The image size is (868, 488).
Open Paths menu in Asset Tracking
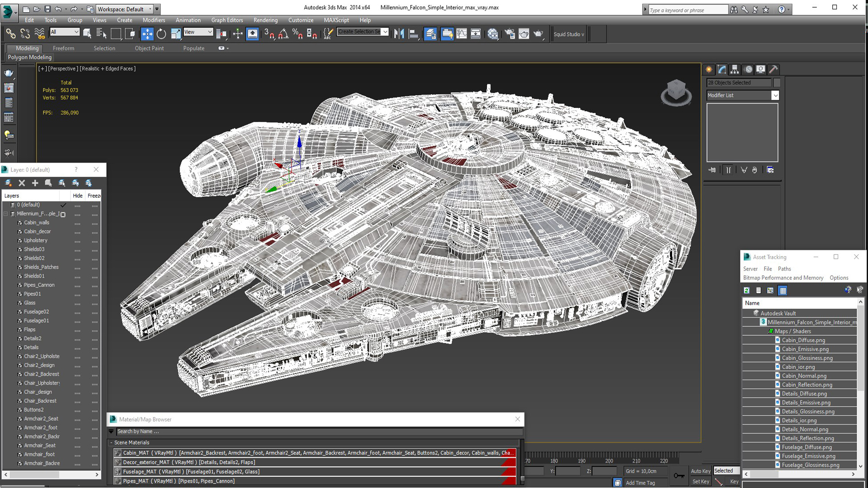click(x=784, y=269)
